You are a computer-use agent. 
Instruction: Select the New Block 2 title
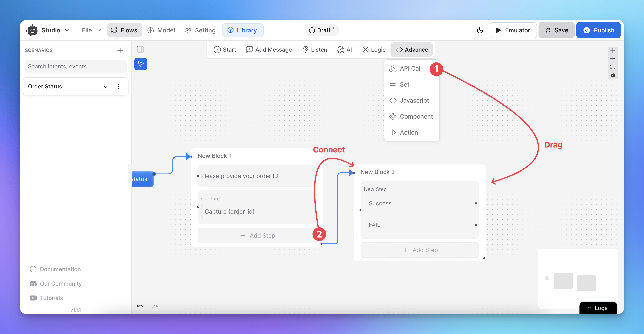[377, 172]
